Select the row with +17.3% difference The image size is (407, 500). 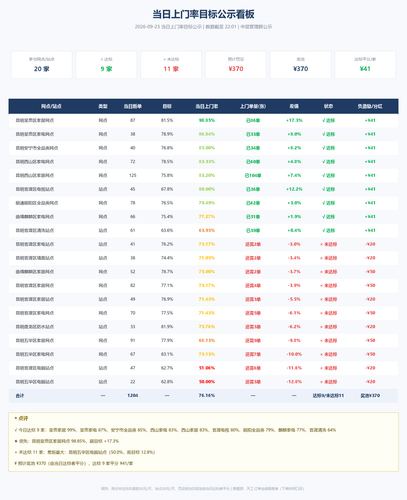203,120
